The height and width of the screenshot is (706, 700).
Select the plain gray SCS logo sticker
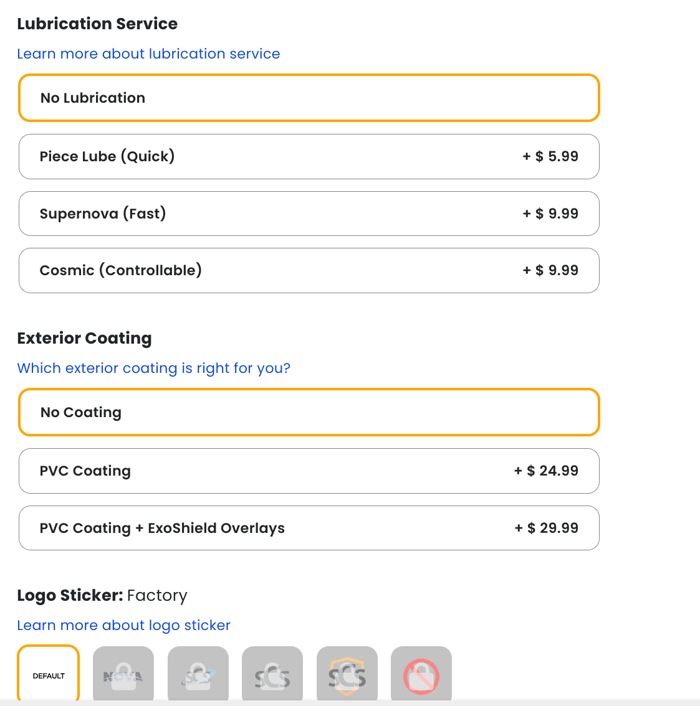coord(272,675)
